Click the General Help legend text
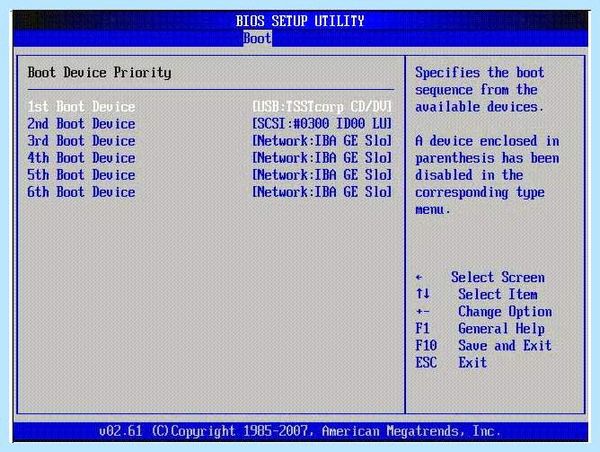 (502, 328)
